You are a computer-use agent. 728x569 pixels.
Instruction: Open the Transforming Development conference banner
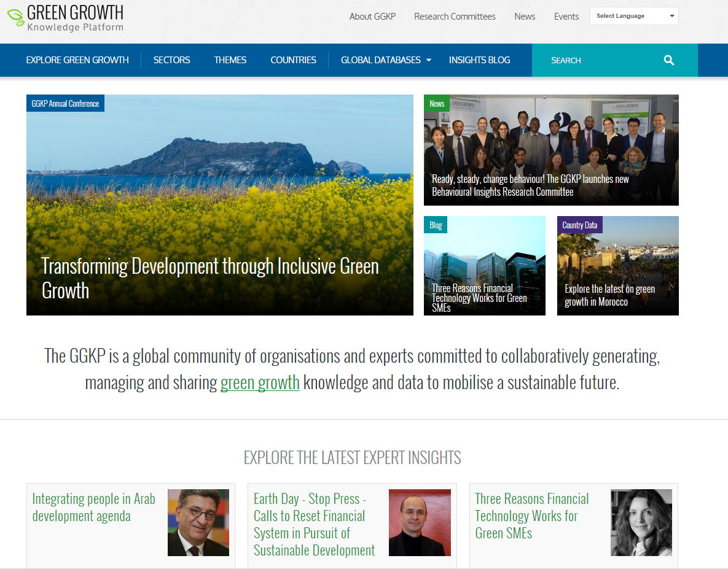click(219, 205)
